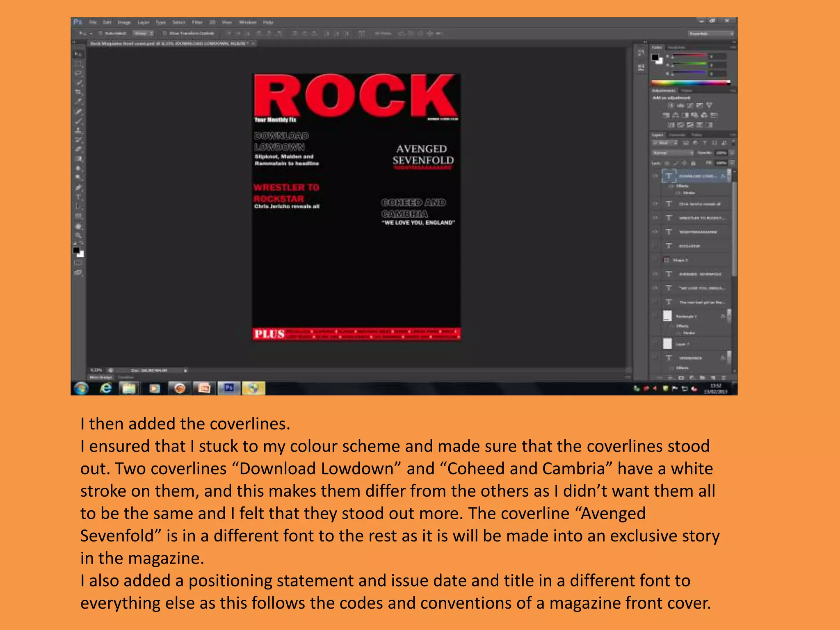The image size is (840, 630).
Task: Select the Rectangular Marquee tool
Action: (x=78, y=64)
